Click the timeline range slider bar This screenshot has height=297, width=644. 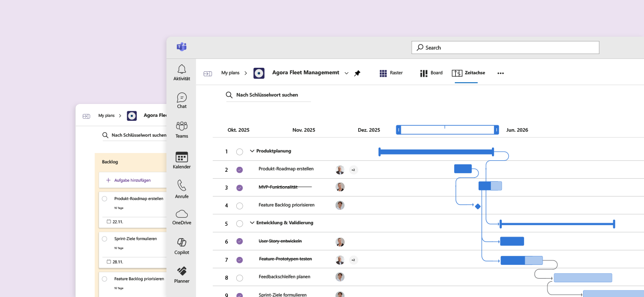pyautogui.click(x=447, y=130)
